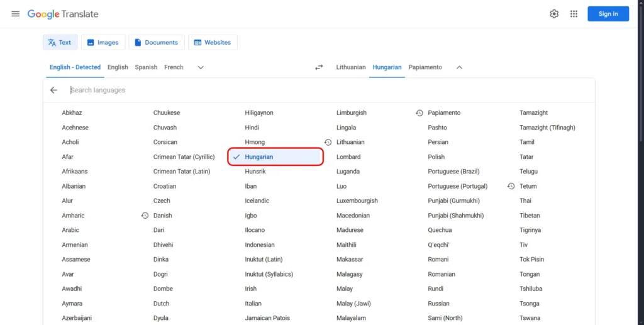Choose Limburgish from the language list
This screenshot has width=644, height=325.
click(x=351, y=113)
